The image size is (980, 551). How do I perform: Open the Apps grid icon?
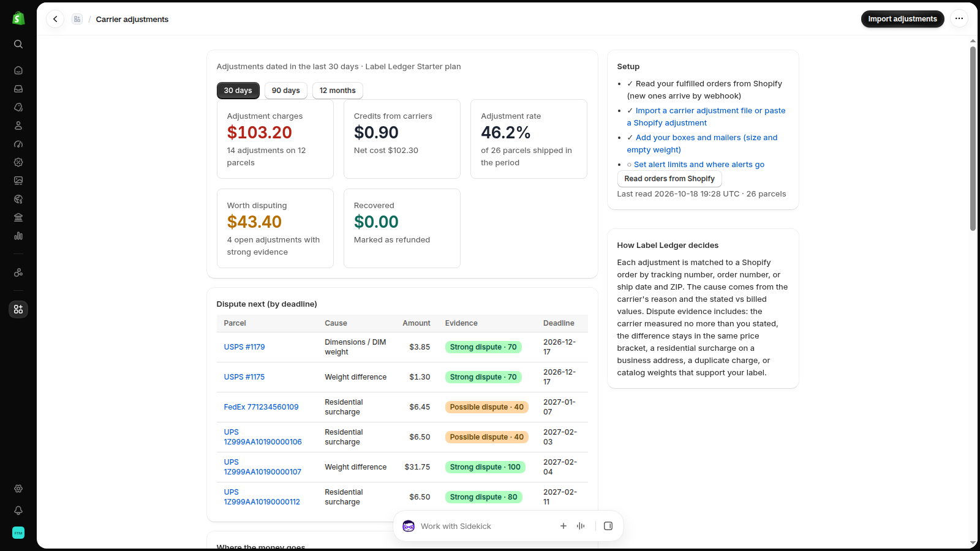18,309
